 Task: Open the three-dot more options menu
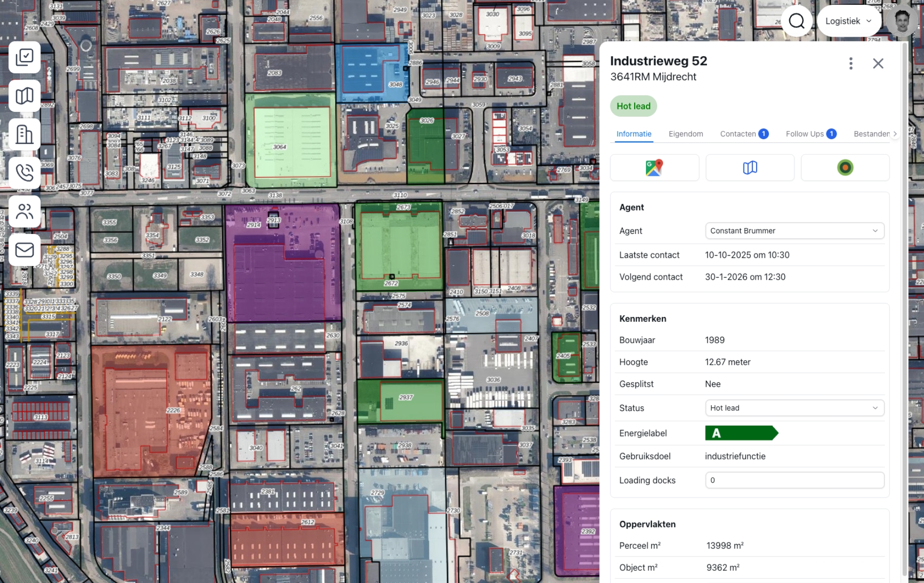tap(851, 63)
